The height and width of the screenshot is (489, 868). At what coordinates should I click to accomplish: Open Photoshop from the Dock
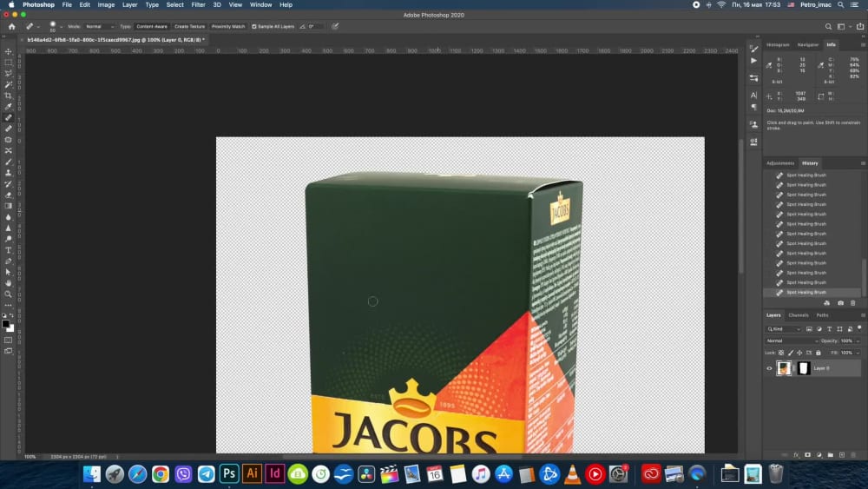click(x=228, y=474)
